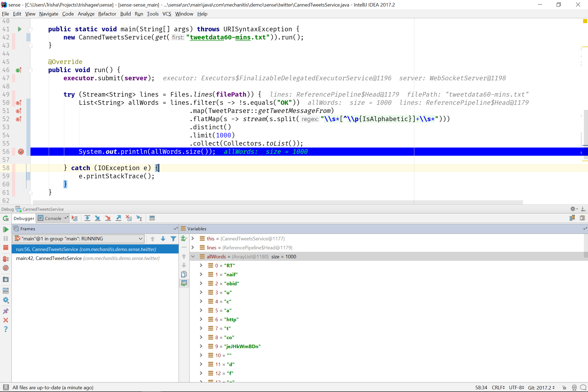Click the restore layout icon in the debug toolbar
Viewport: 588px width, 392px height.
pyautogui.click(x=572, y=218)
